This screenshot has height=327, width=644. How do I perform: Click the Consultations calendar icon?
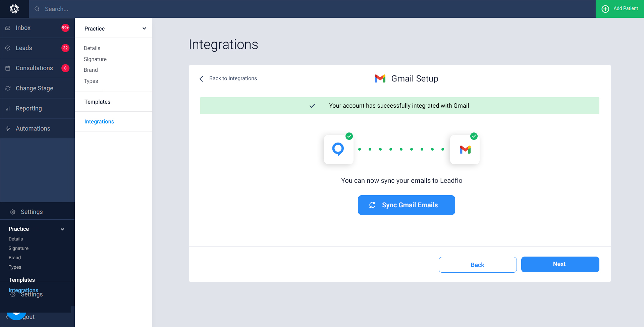tap(8, 68)
